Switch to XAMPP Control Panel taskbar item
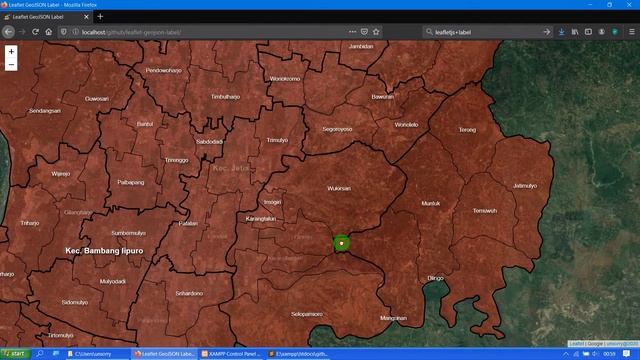Viewport: 640px width, 360px height. click(x=232, y=354)
